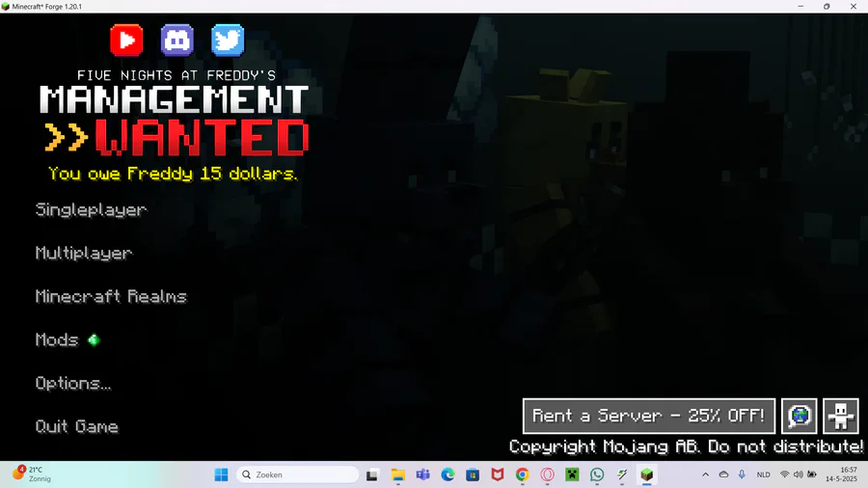Open language globe button

800,416
